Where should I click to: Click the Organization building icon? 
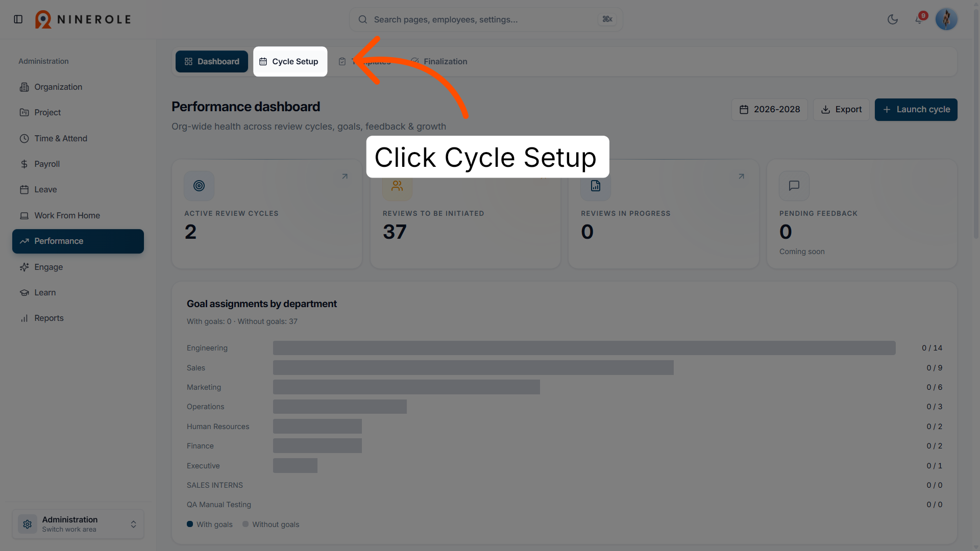point(24,87)
